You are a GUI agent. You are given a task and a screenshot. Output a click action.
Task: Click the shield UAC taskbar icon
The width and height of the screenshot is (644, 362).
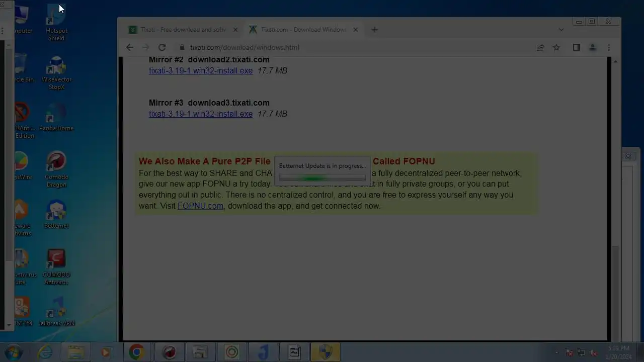(326, 352)
